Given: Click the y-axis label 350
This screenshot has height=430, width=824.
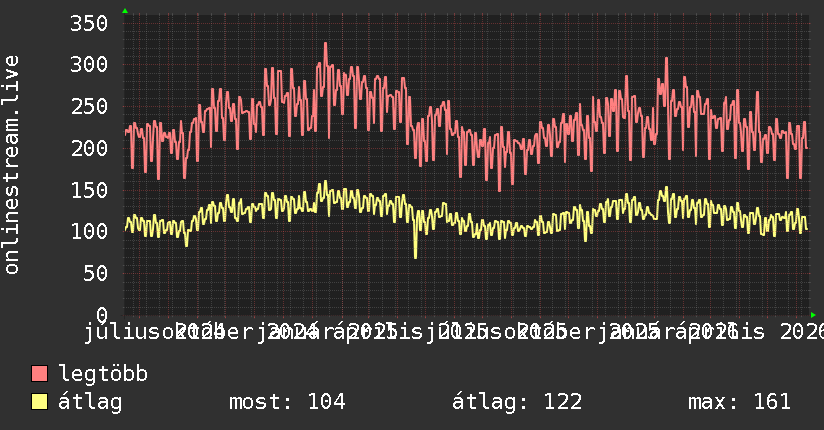Looking at the screenshot, I should [x=89, y=23].
